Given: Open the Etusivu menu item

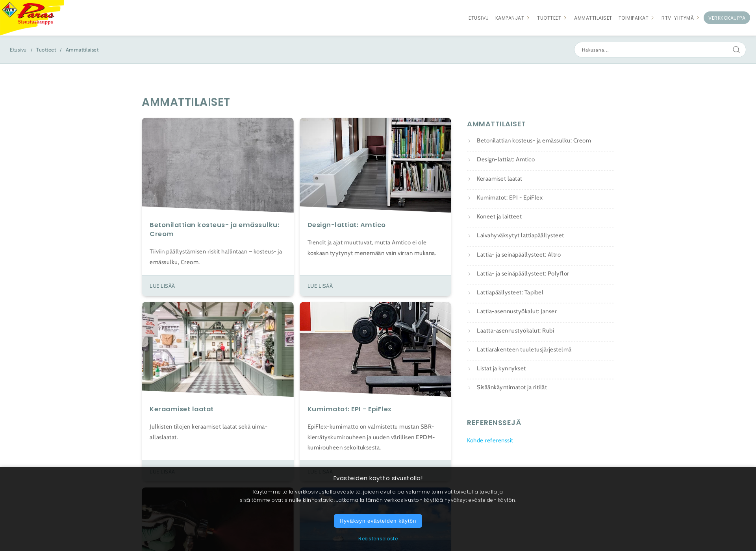Looking at the screenshot, I should 478,18.
